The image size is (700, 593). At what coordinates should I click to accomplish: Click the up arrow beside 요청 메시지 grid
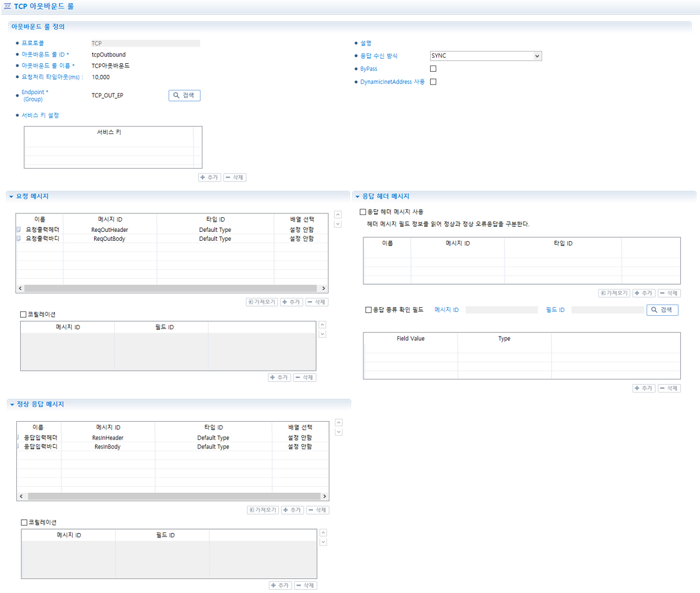coord(338,214)
